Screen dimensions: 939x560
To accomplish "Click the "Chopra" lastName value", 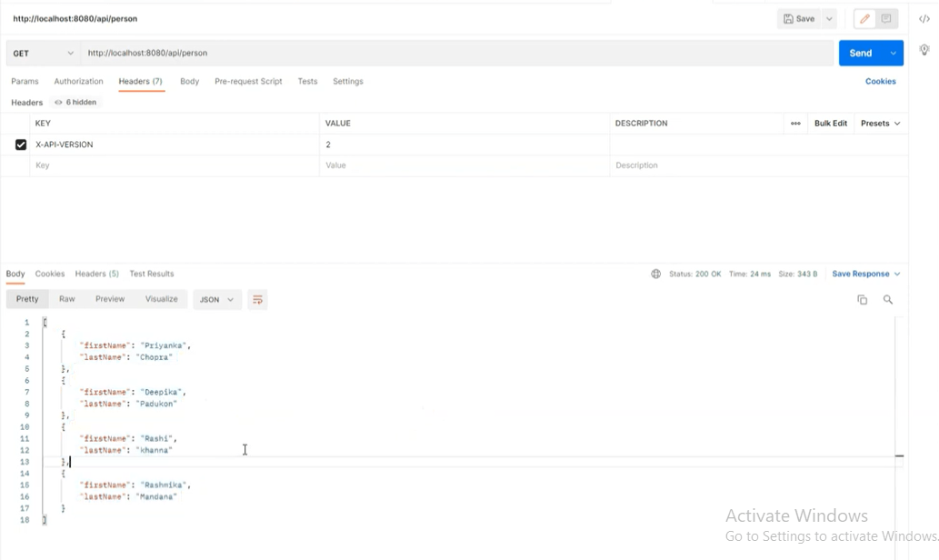I will coord(154,357).
